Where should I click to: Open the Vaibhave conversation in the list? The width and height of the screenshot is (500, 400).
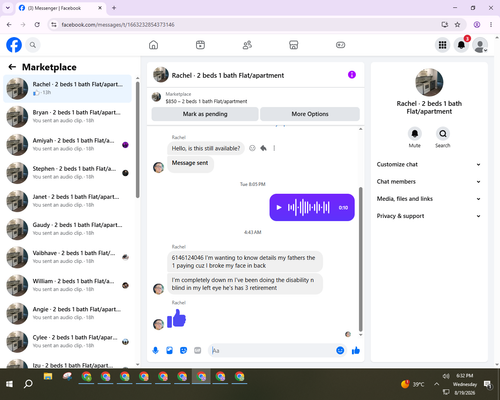pyautogui.click(x=67, y=257)
